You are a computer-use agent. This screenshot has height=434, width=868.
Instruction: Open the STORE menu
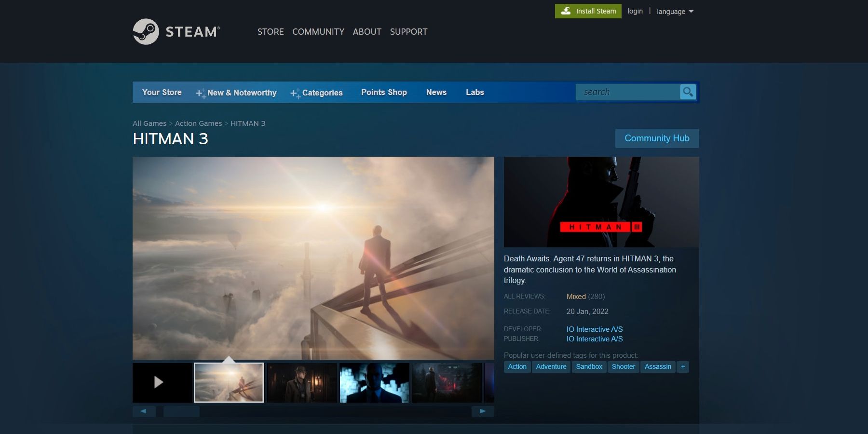point(271,32)
